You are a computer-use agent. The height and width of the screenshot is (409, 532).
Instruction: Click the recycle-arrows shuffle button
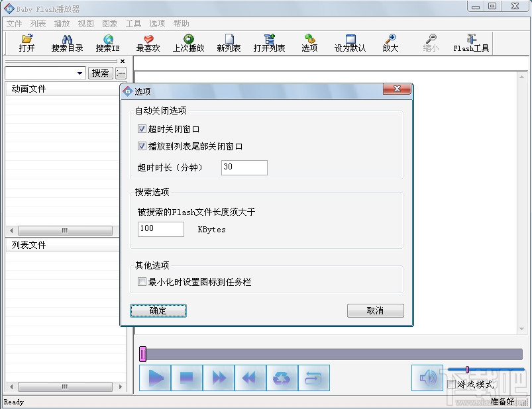click(x=282, y=378)
